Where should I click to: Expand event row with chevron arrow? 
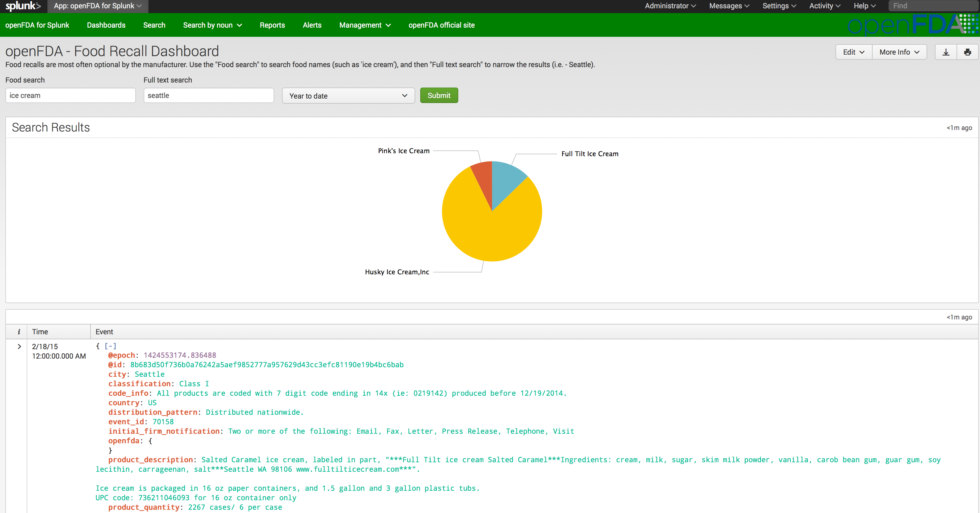[x=19, y=346]
